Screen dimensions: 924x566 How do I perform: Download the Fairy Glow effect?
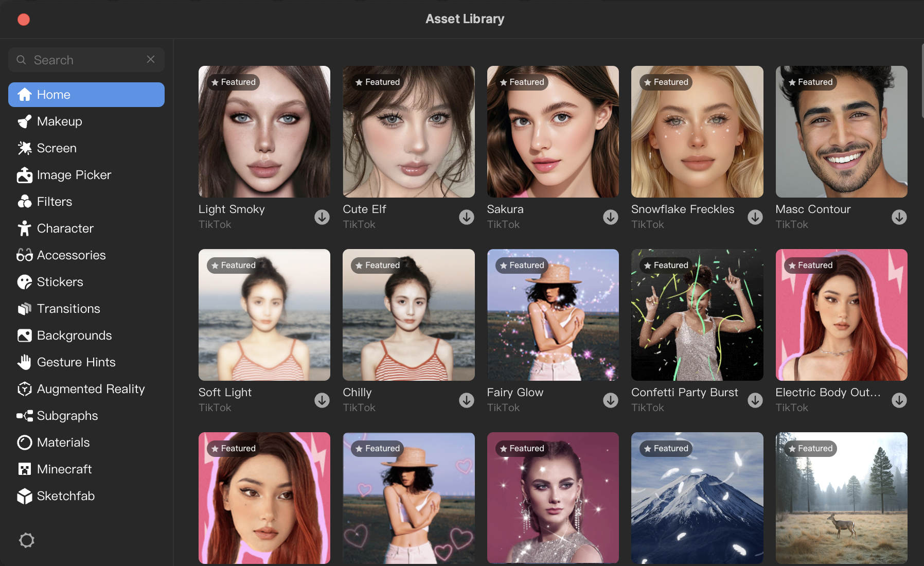[611, 400]
